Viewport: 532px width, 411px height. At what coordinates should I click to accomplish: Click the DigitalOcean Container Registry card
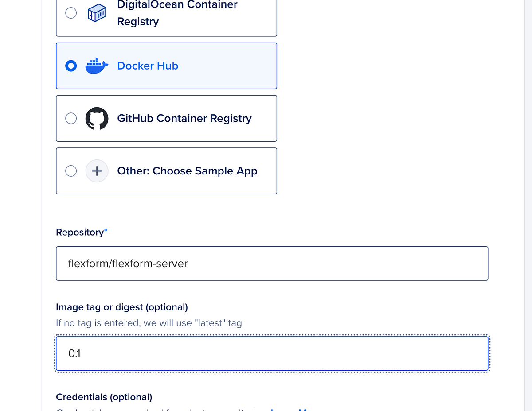pyautogui.click(x=166, y=18)
